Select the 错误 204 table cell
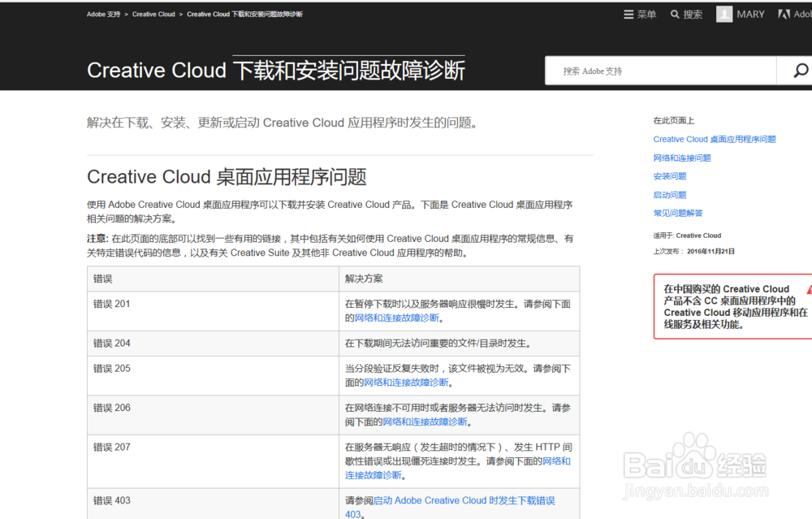The image size is (812, 519). [213, 344]
